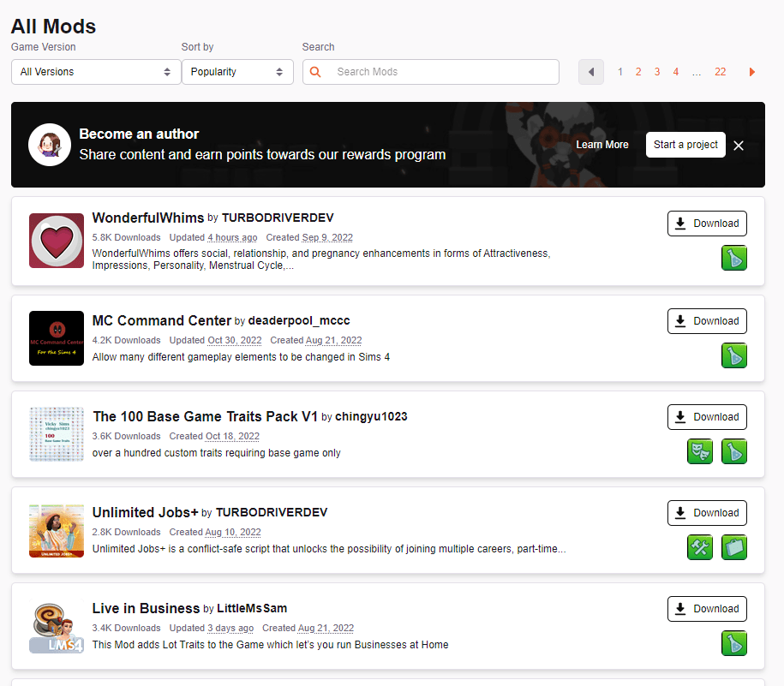Click Unlimited Jobs+ tools category icon
Viewport: 784px width, 686px height.
[700, 547]
